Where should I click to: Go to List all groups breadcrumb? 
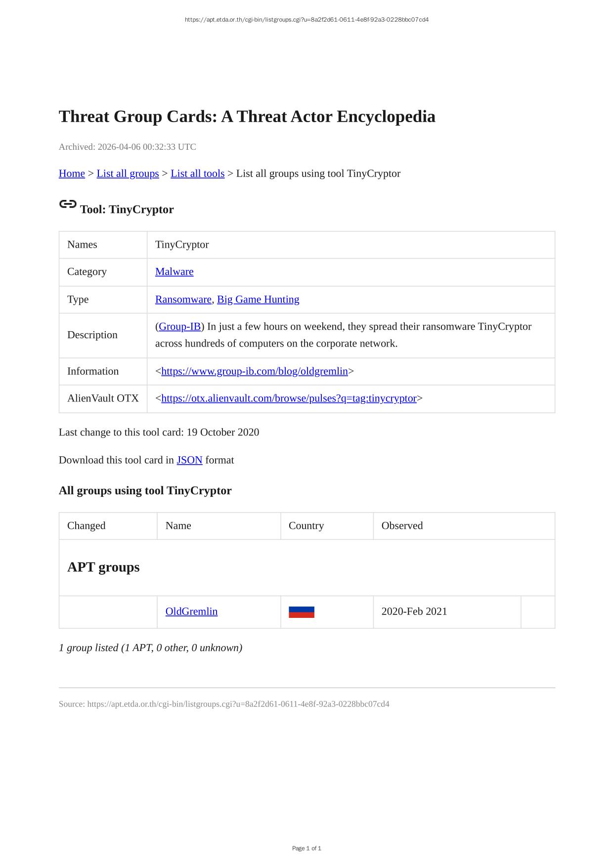click(x=128, y=174)
